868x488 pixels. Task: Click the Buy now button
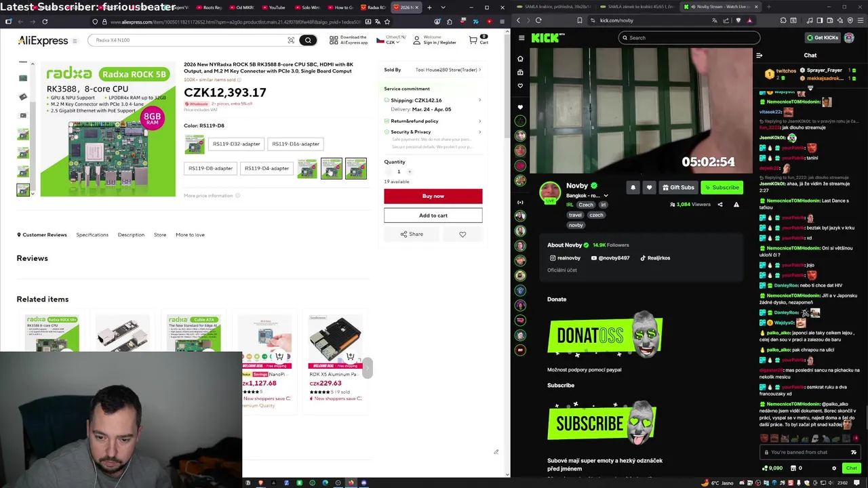(433, 196)
